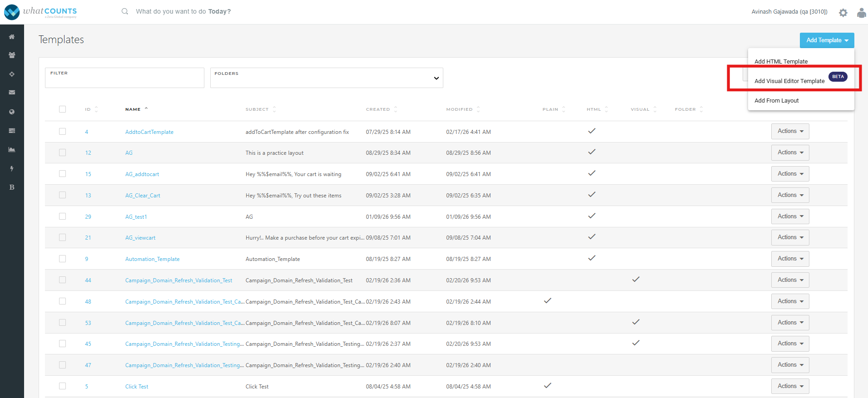Screen dimensions: 868x398
Task: Open the lightning bolt sidebar icon
Action: point(12,168)
